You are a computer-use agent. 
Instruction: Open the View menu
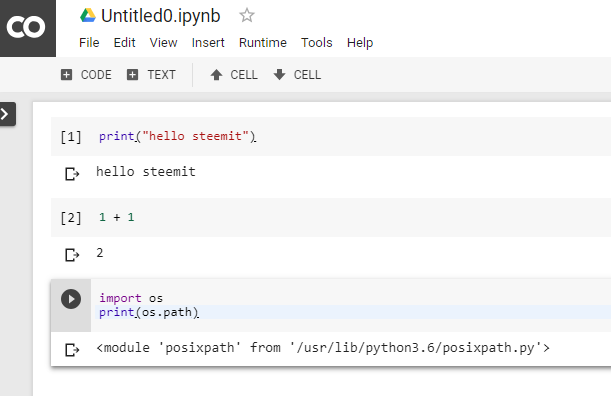click(163, 42)
